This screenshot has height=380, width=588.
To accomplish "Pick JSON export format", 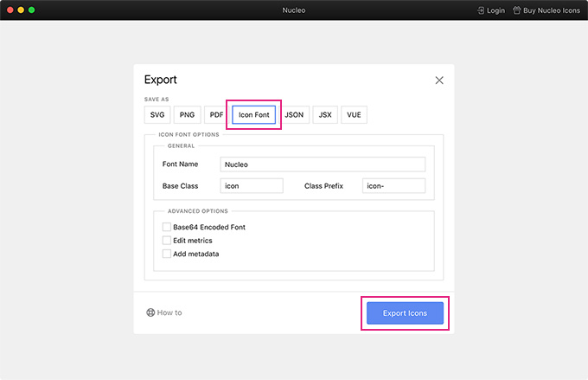I will tap(294, 114).
